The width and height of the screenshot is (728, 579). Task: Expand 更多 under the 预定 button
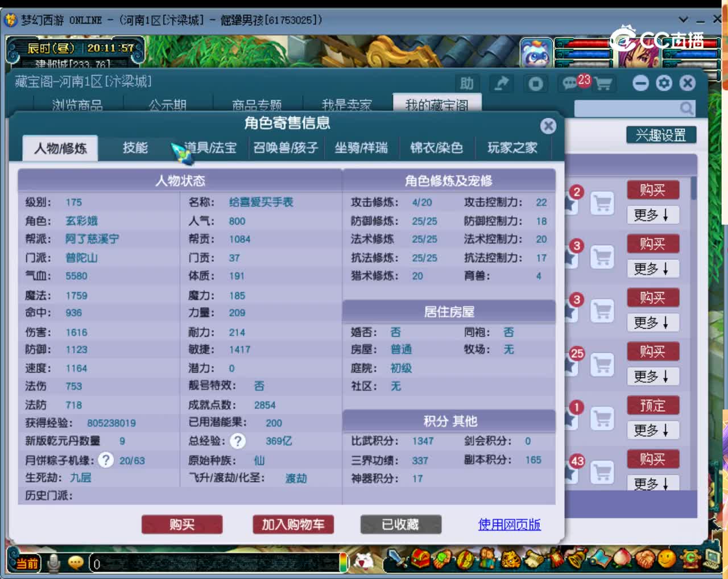coord(652,430)
